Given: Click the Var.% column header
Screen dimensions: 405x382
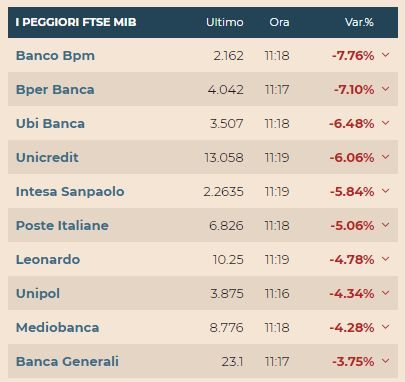Looking at the screenshot, I should tap(359, 22).
